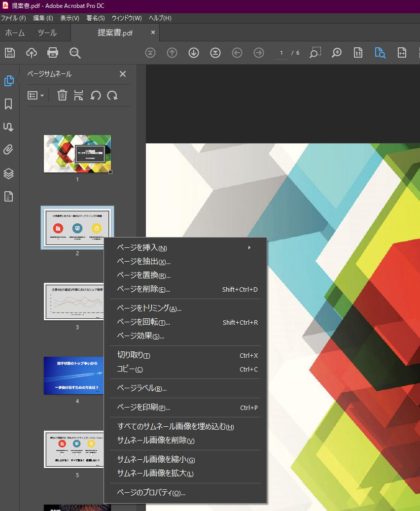This screenshot has width=420, height=511.
Task: Select the marquee zoom tool
Action: (x=315, y=53)
